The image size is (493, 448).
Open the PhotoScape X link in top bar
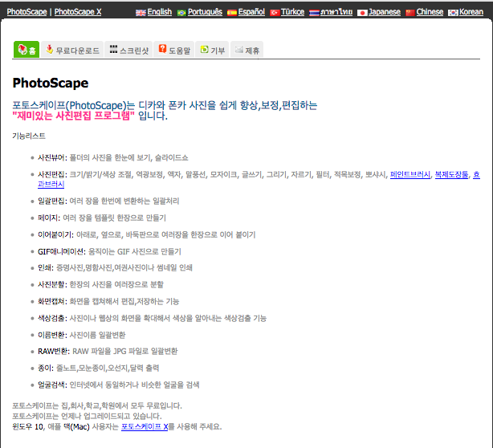(78, 12)
